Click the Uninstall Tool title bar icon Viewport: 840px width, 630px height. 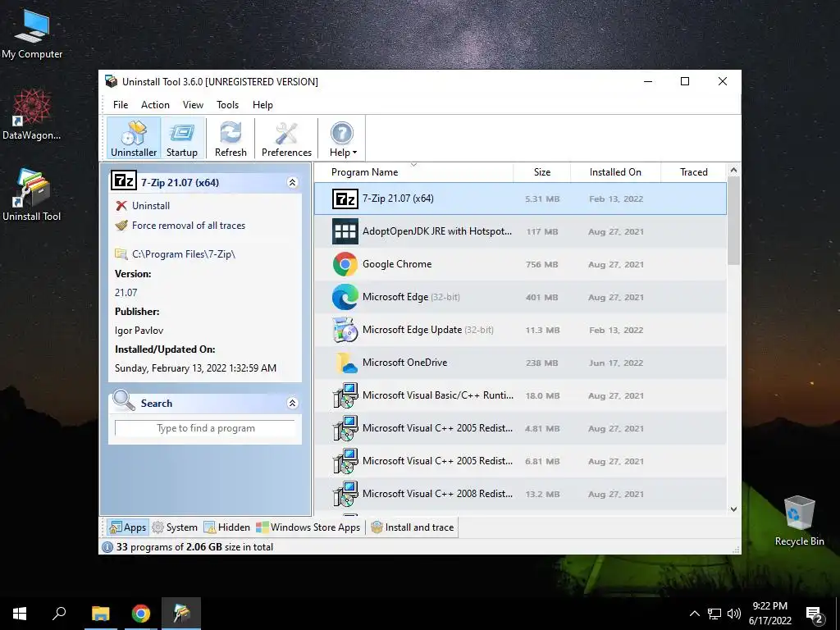tap(111, 81)
